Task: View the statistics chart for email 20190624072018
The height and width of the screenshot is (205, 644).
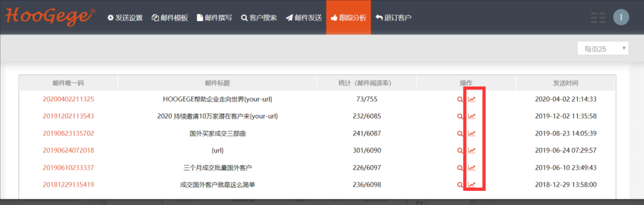Action: tap(472, 151)
